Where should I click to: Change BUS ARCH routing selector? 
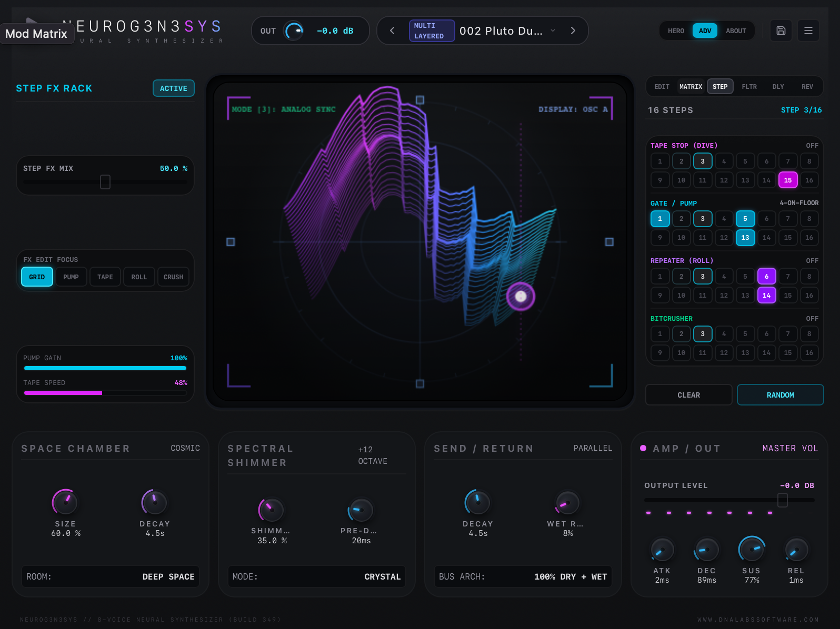(x=523, y=576)
